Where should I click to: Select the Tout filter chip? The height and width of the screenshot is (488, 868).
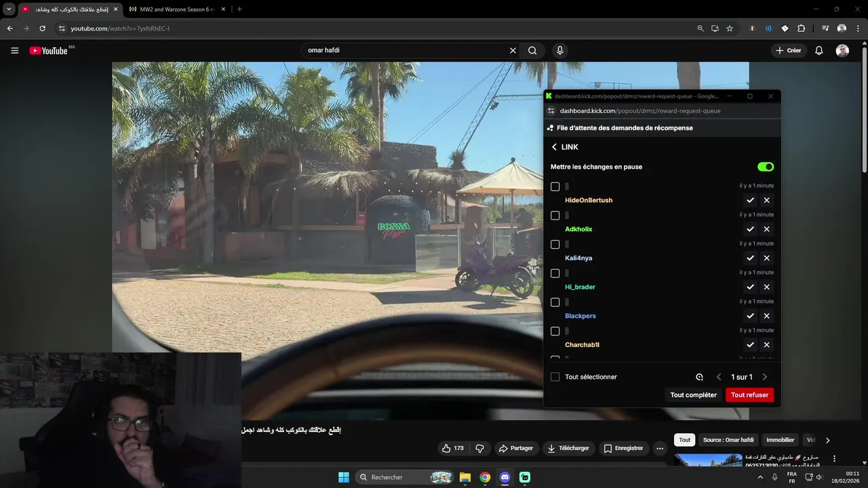[685, 440]
